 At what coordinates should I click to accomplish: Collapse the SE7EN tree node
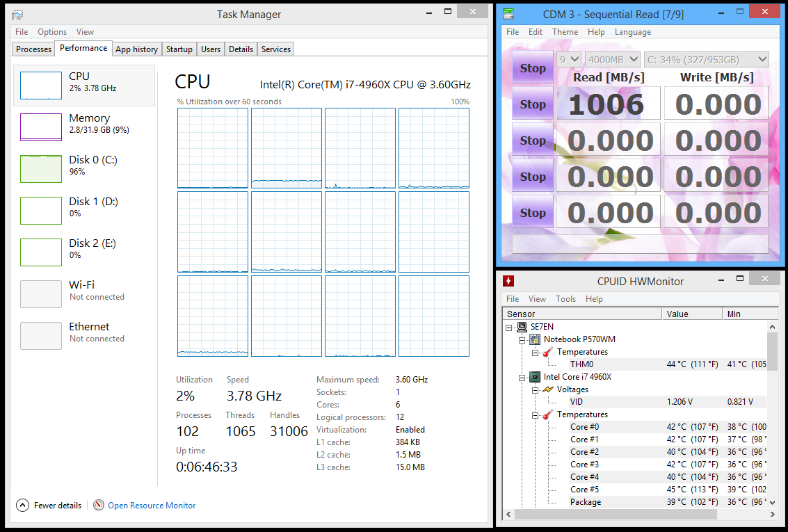(x=508, y=328)
